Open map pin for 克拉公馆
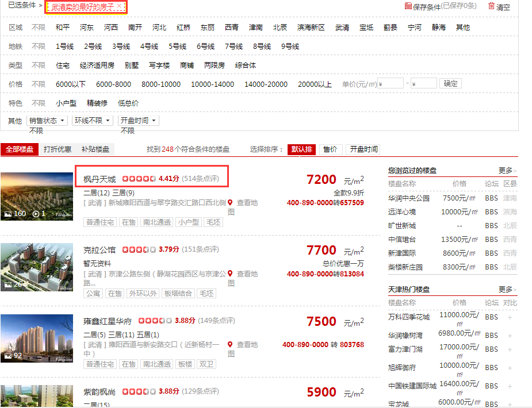Screen dimensions: 532x408 pyautogui.click(x=230, y=274)
